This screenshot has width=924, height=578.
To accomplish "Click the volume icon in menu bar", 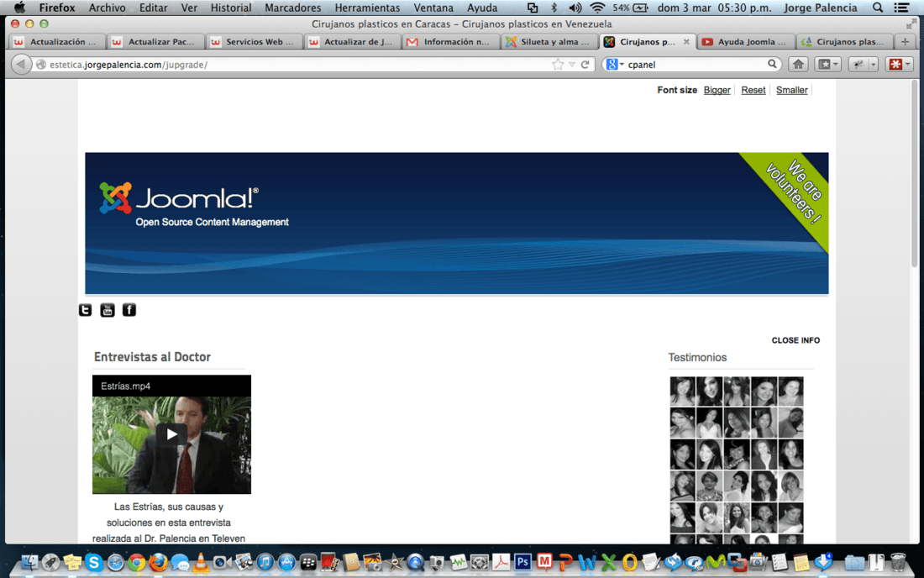I will point(575,8).
